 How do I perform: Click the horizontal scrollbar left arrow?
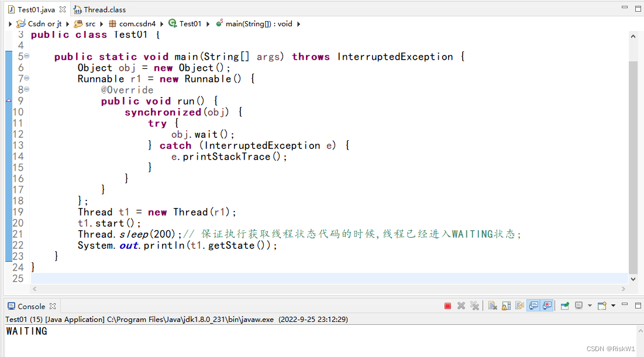35,289
